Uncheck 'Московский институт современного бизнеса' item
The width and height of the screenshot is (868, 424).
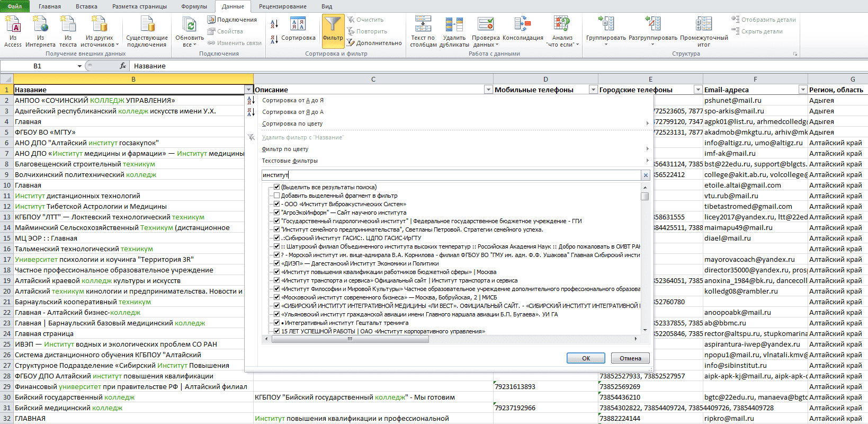click(x=276, y=297)
